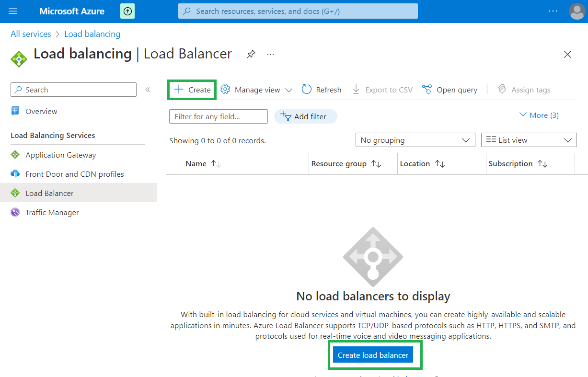Sort by Location column arrows
Image resolution: width=588 pixels, height=377 pixels.
coord(440,164)
